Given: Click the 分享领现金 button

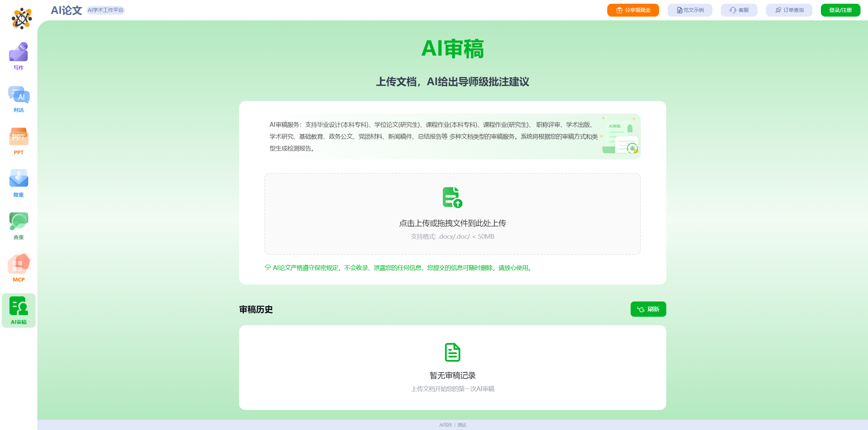Looking at the screenshot, I should point(633,10).
